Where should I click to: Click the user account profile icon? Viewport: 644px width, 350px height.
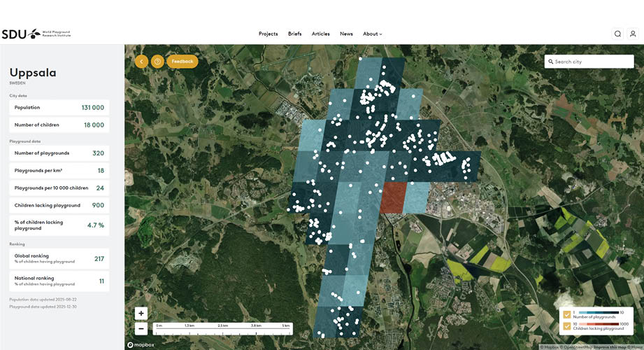pos(633,34)
